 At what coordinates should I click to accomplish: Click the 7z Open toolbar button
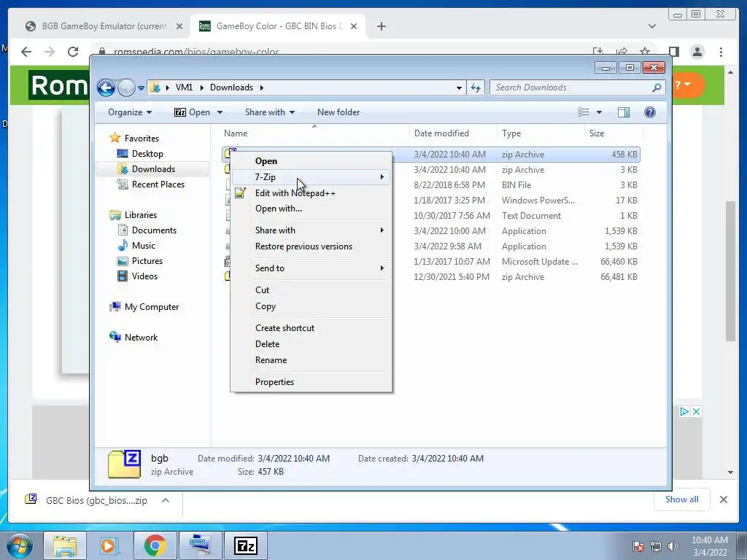click(193, 112)
